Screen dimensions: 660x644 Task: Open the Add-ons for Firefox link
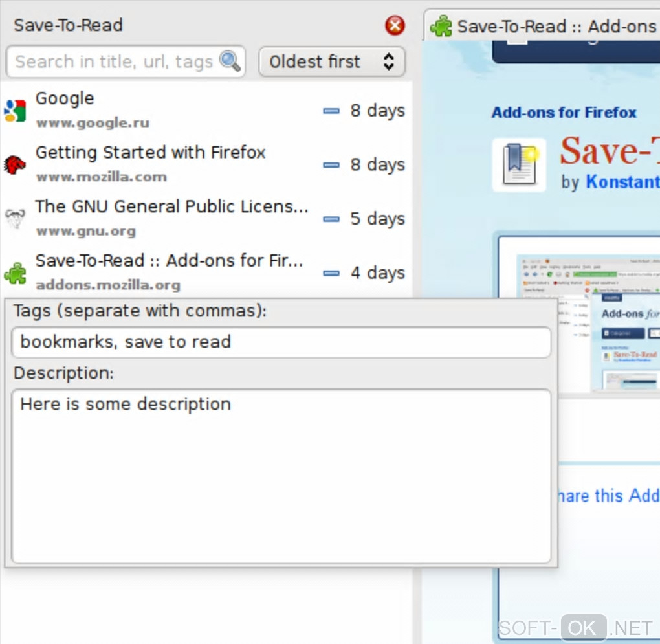pyautogui.click(x=564, y=113)
